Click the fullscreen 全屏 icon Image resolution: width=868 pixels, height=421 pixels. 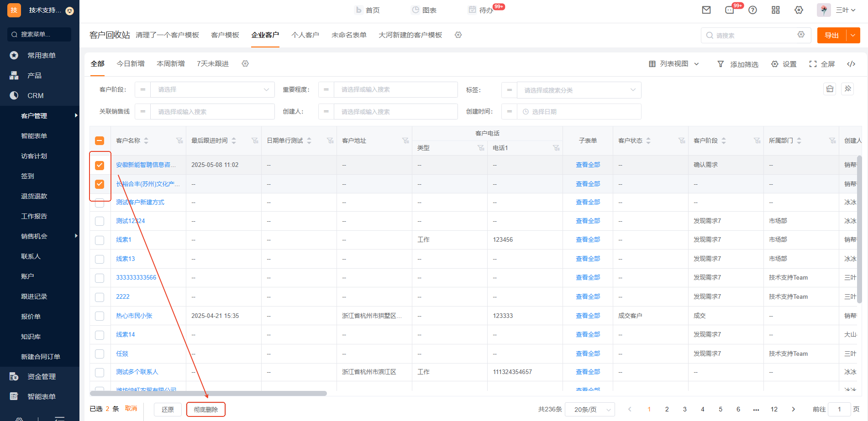pyautogui.click(x=813, y=64)
